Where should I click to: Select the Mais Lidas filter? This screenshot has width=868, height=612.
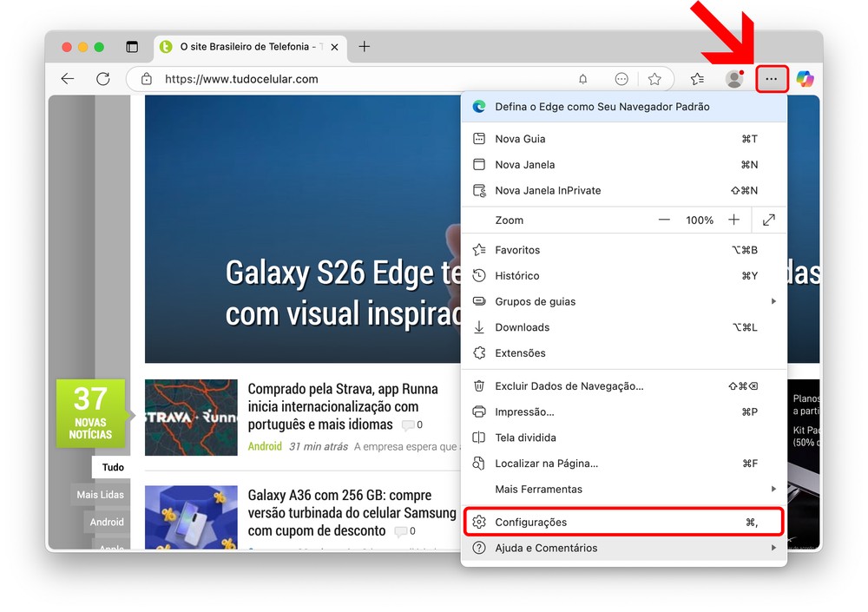pos(100,495)
